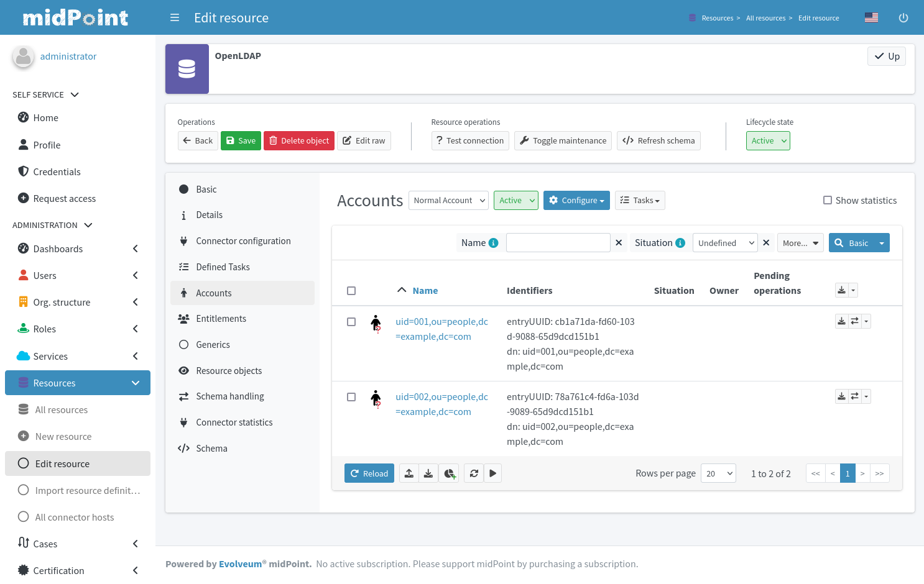Image resolution: width=924 pixels, height=584 pixels.
Task: Click the play icon to run task
Action: (x=492, y=473)
